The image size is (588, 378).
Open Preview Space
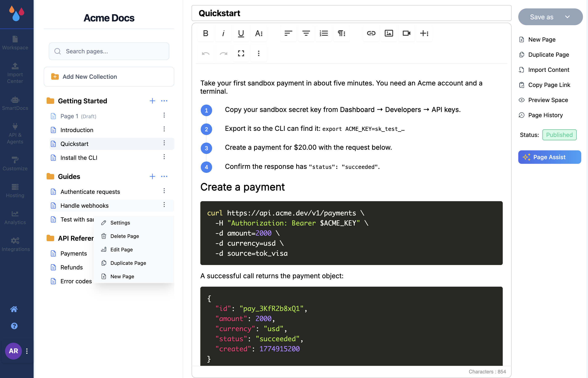tap(543, 100)
